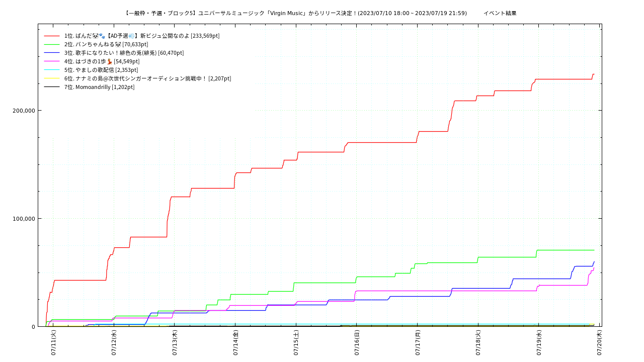Screen dimensions: 644x362
Task: Click the 200,000 y-axis label
Action: (x=24, y=111)
